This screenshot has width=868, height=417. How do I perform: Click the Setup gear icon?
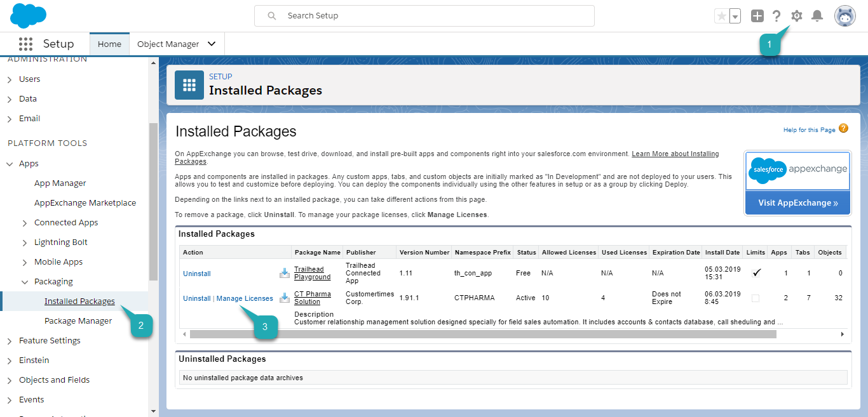pos(796,16)
